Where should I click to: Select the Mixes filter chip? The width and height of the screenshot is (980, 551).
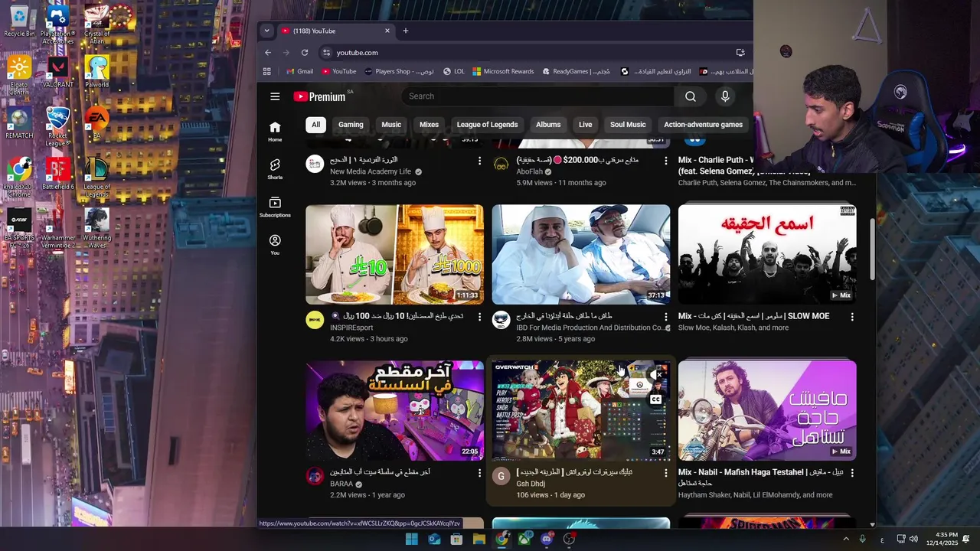pos(429,125)
